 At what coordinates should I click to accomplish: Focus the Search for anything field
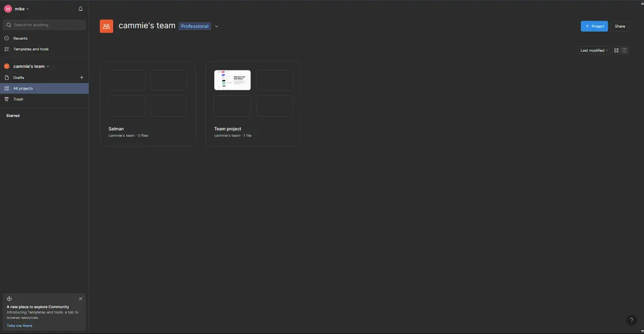pyautogui.click(x=44, y=25)
